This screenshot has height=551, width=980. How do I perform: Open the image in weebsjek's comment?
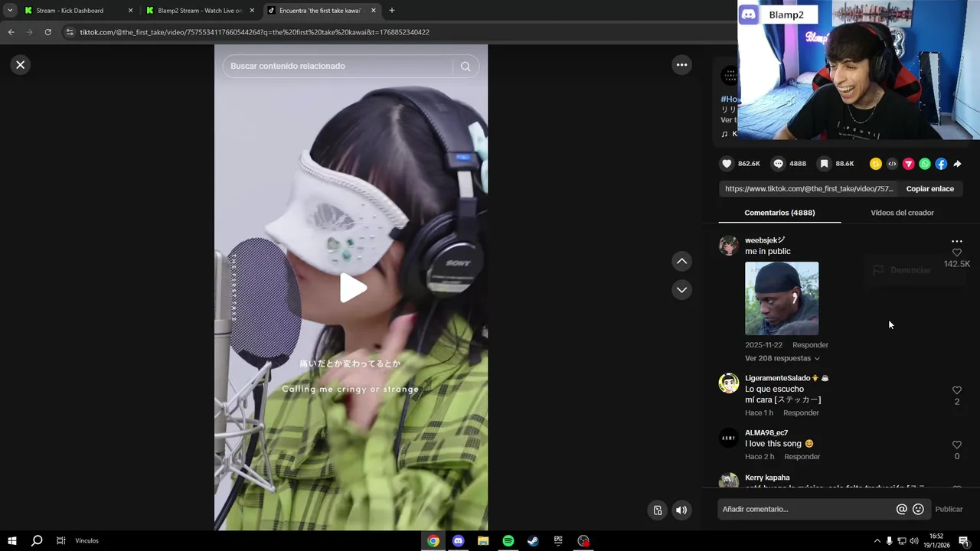(782, 298)
